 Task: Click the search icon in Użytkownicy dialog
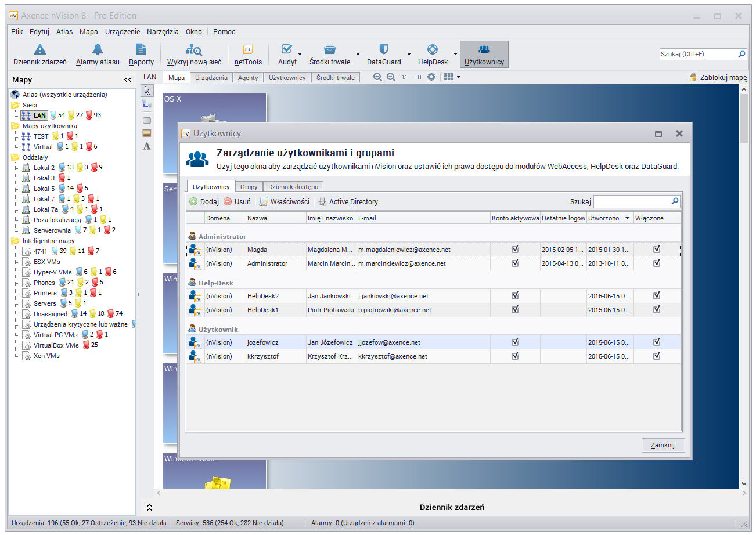point(675,201)
